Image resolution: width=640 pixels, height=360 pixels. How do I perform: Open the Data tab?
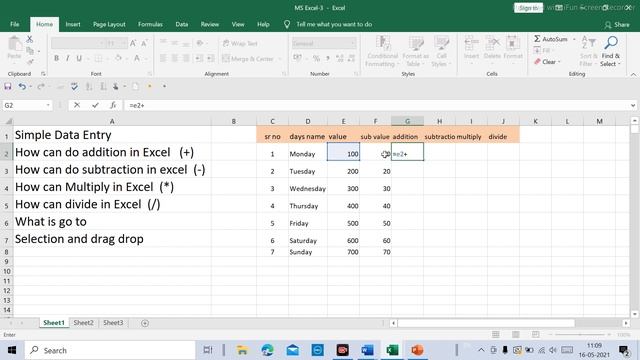point(182,24)
